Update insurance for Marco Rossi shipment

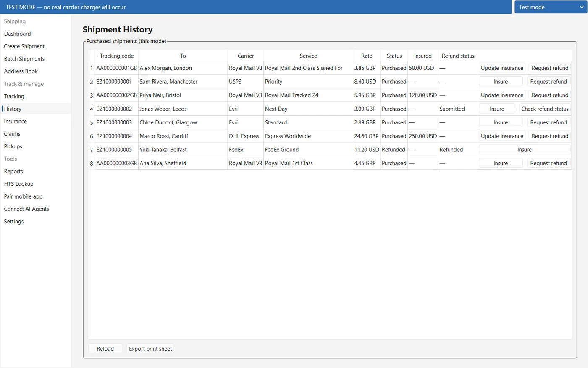point(502,136)
